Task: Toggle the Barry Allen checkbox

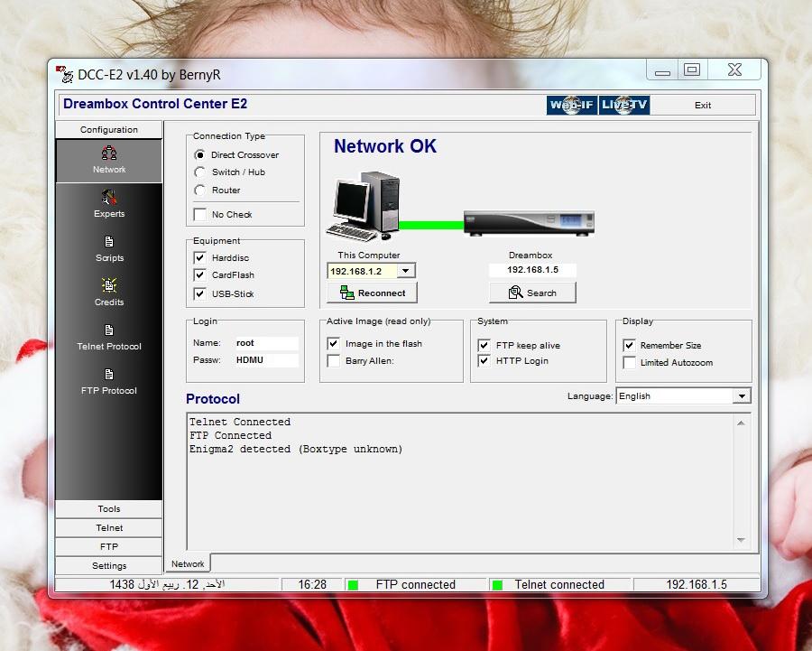Action: (x=334, y=361)
